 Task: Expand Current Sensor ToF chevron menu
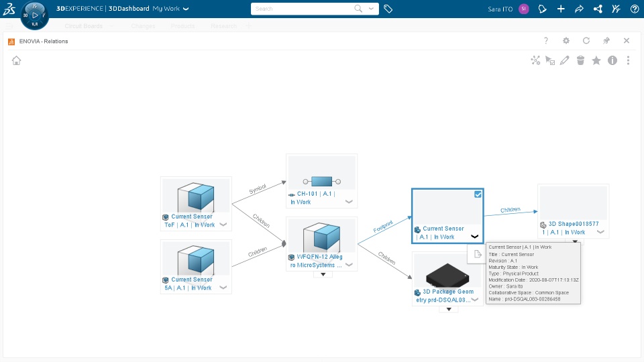[x=223, y=225]
